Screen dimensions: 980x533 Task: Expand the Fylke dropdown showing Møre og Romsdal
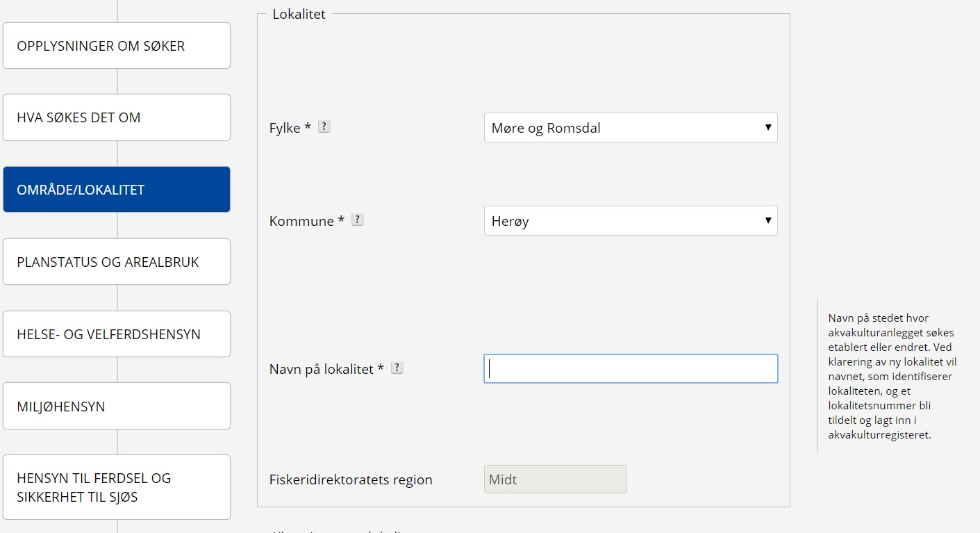pos(630,128)
